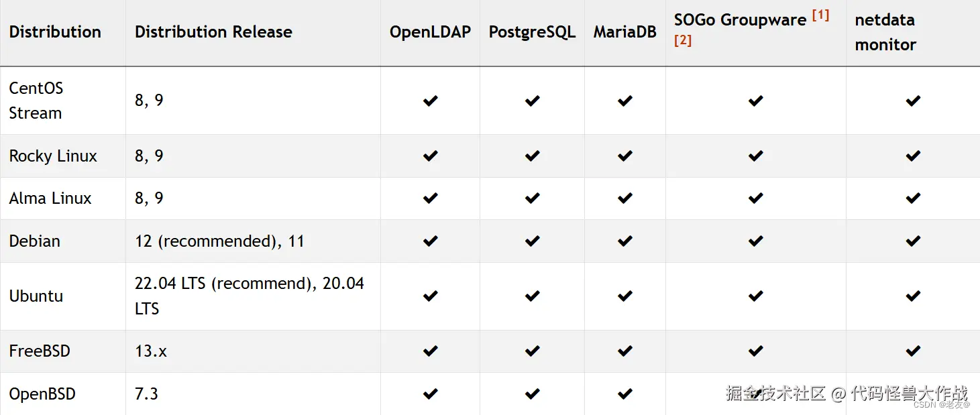This screenshot has width=980, height=415.
Task: Select the MariaDB checkmark for Alma Linux
Action: click(x=625, y=198)
